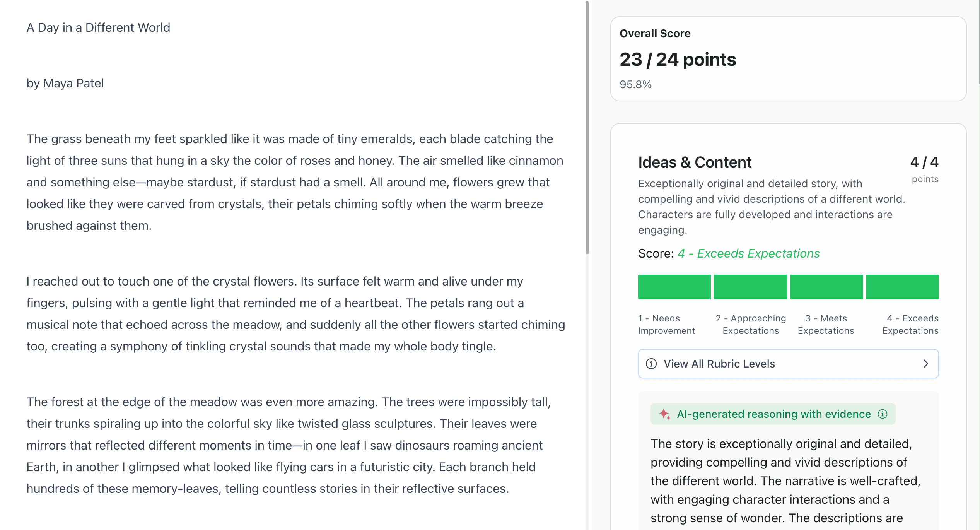Click the green rubric score bar

click(788, 287)
